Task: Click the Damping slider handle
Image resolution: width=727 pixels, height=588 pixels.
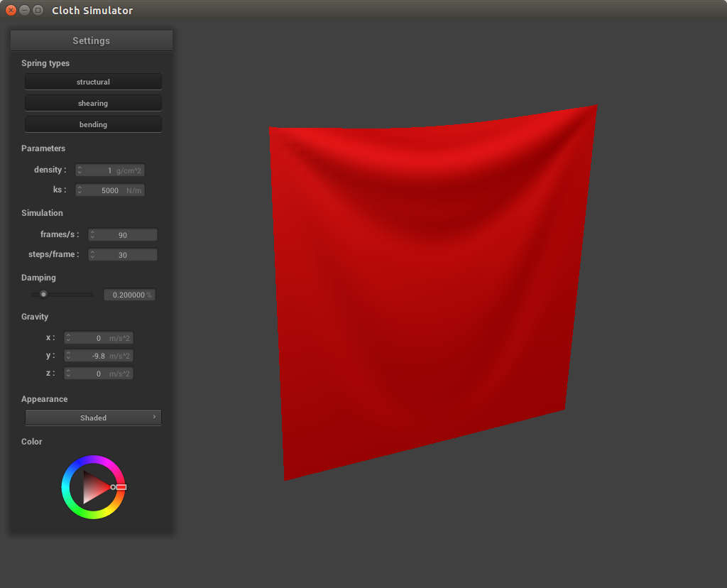Action: pos(43,294)
